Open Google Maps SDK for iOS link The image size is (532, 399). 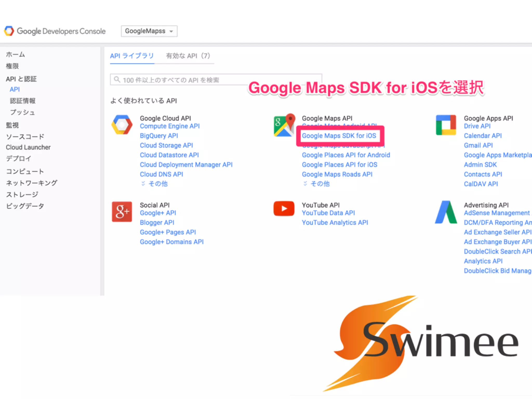(x=339, y=136)
